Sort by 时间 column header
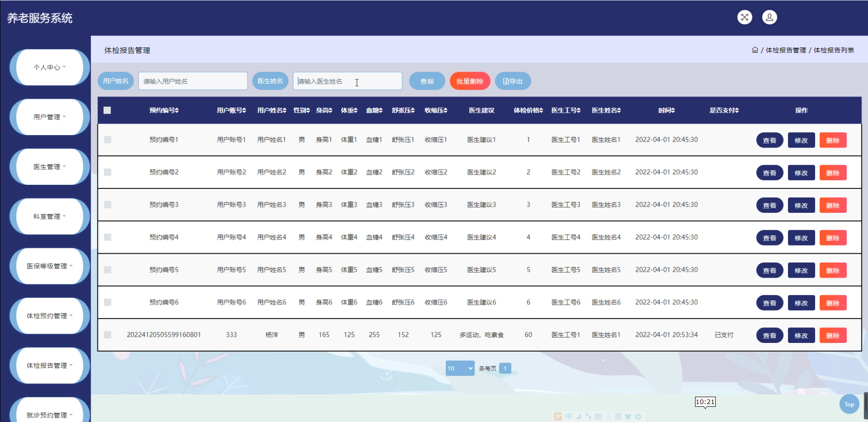This screenshot has width=868, height=422. click(667, 110)
